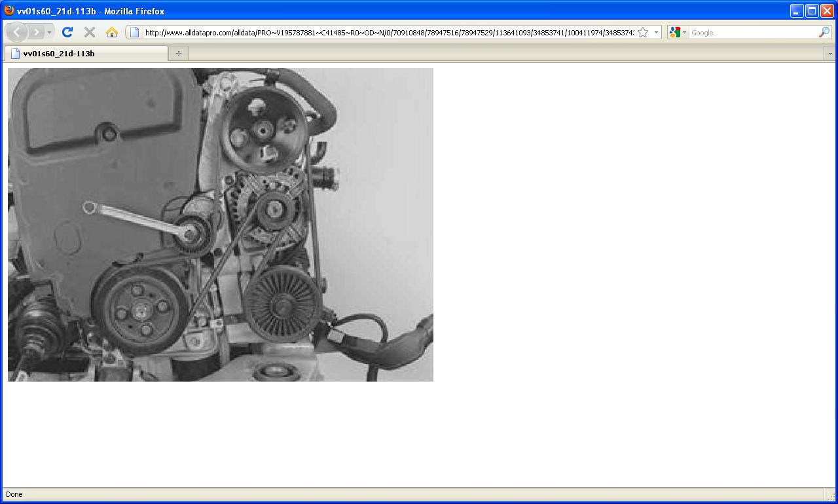The width and height of the screenshot is (838, 504).
Task: Click into the Google search box
Action: (x=753, y=33)
